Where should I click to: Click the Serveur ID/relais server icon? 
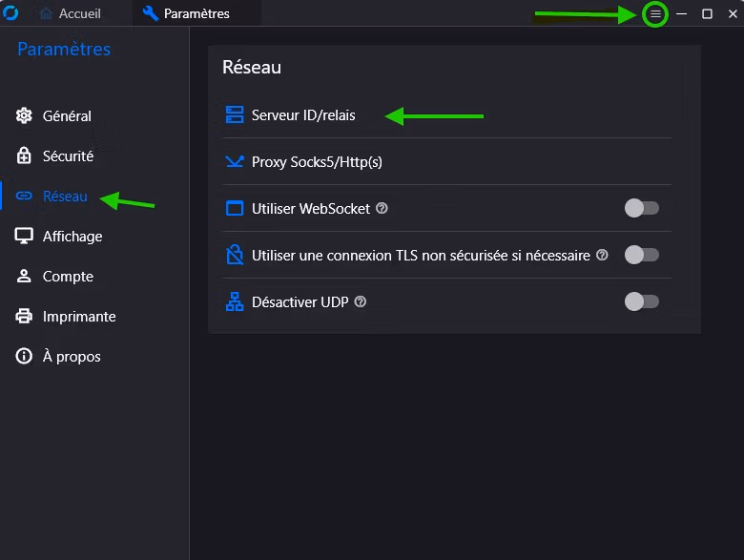(x=235, y=114)
